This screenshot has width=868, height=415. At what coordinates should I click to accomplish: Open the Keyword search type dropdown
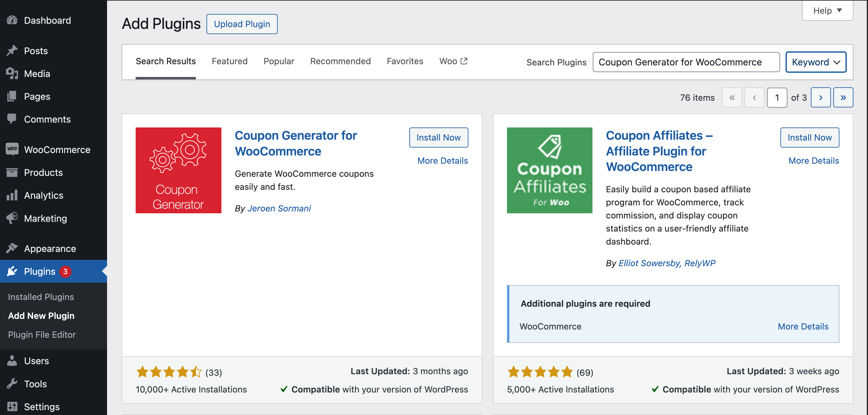(x=816, y=62)
